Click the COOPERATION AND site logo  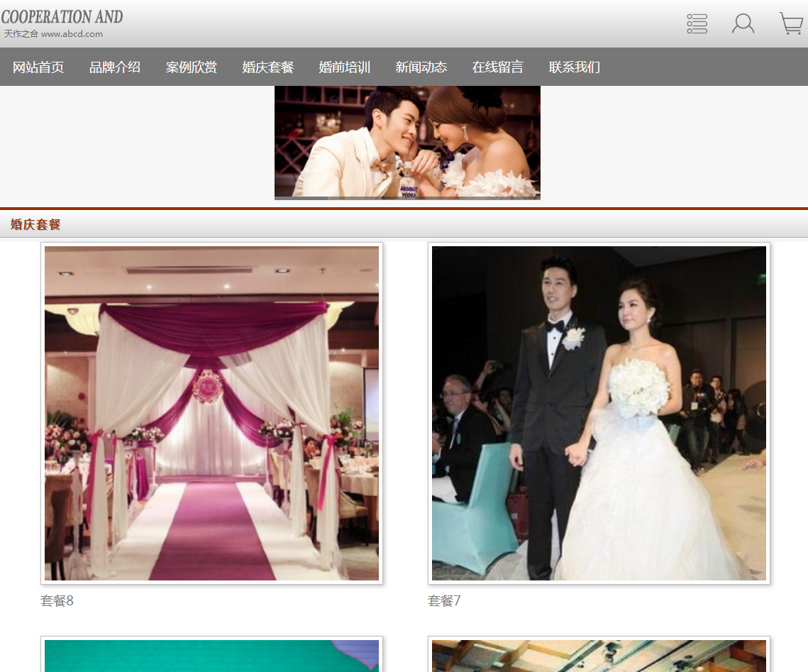tap(62, 17)
